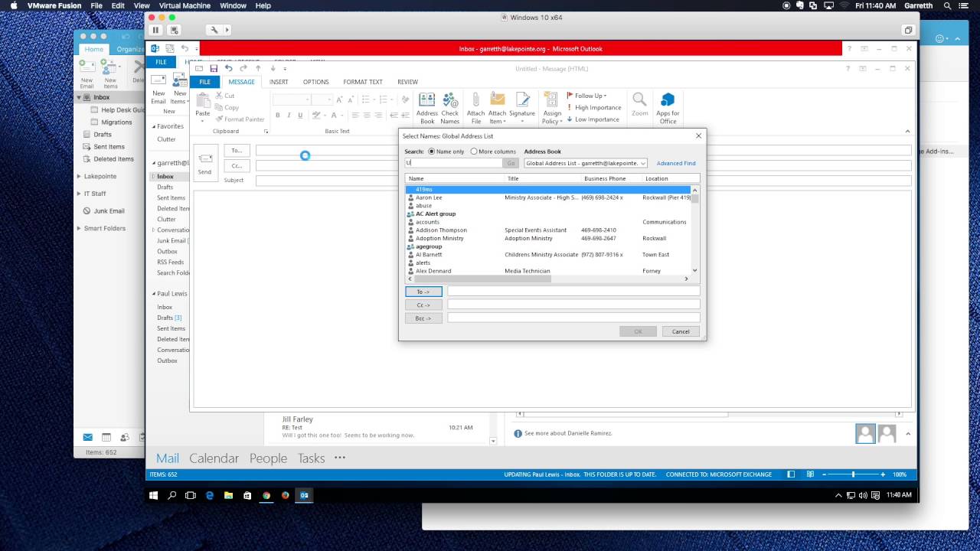Open Tasks view in navigation bar

click(311, 458)
